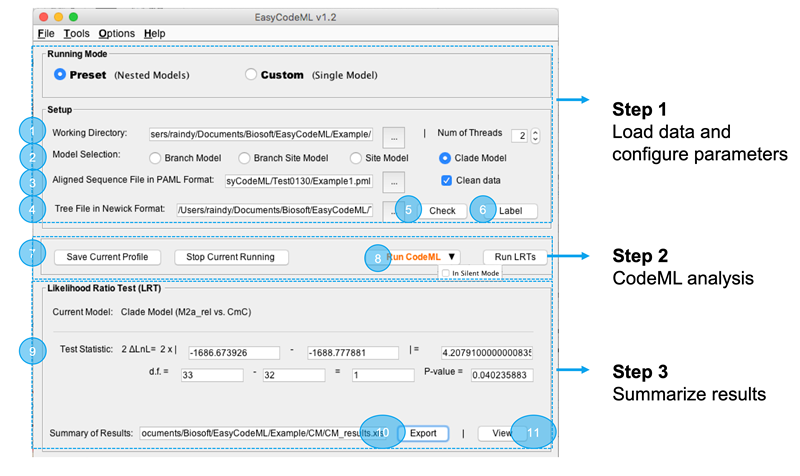Click the Label tree button

(510, 211)
